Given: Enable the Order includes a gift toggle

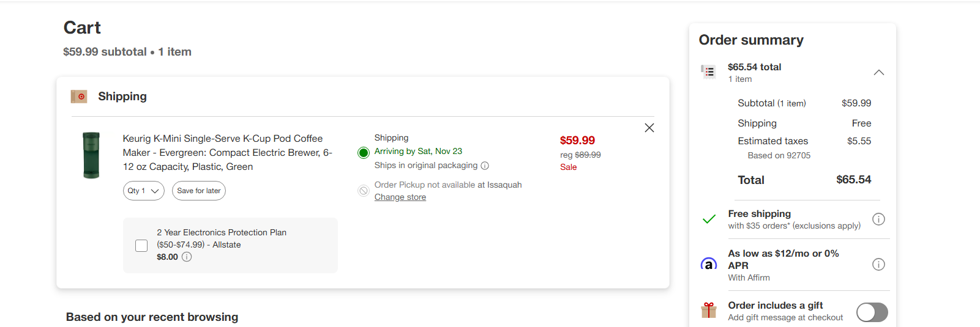Looking at the screenshot, I should tap(872, 312).
